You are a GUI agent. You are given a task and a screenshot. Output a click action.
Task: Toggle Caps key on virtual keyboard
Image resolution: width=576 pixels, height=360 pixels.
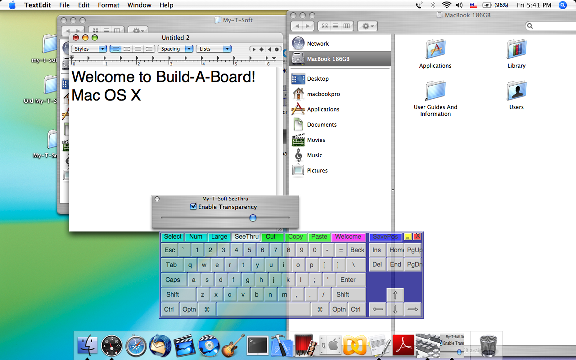pos(173,280)
